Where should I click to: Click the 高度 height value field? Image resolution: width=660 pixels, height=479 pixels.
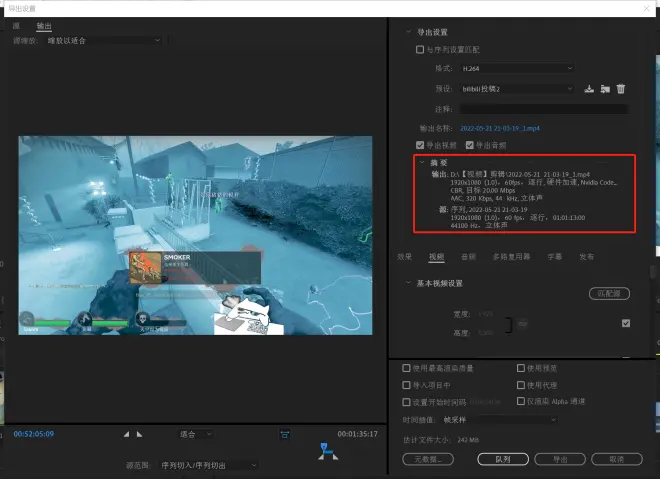486,333
